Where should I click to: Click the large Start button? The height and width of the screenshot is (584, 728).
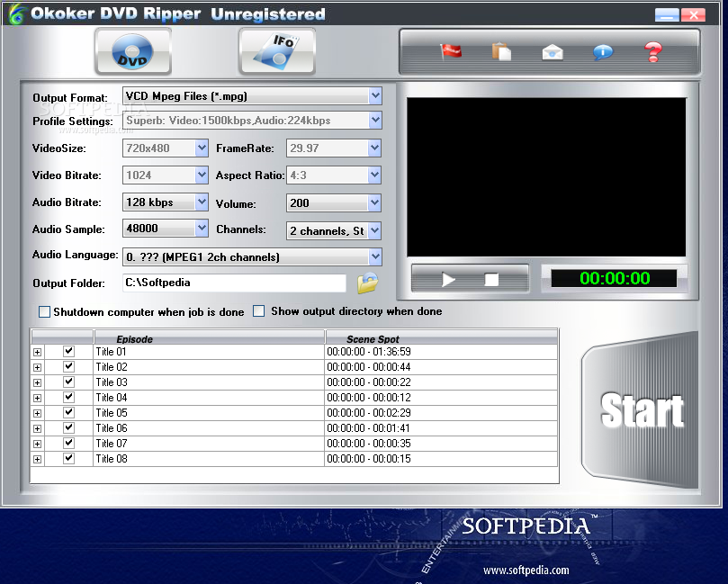pyautogui.click(x=641, y=410)
